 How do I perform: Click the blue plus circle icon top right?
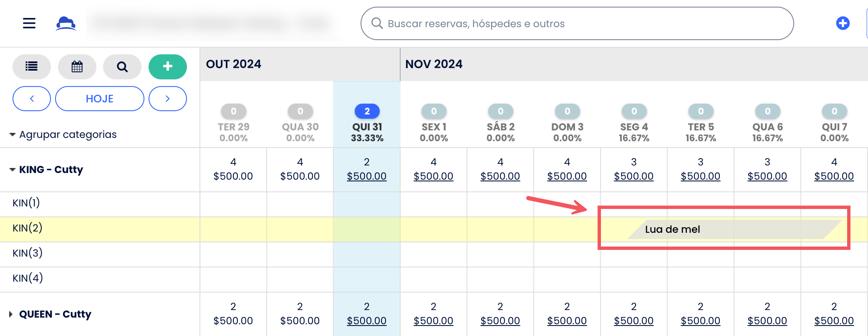[843, 23]
